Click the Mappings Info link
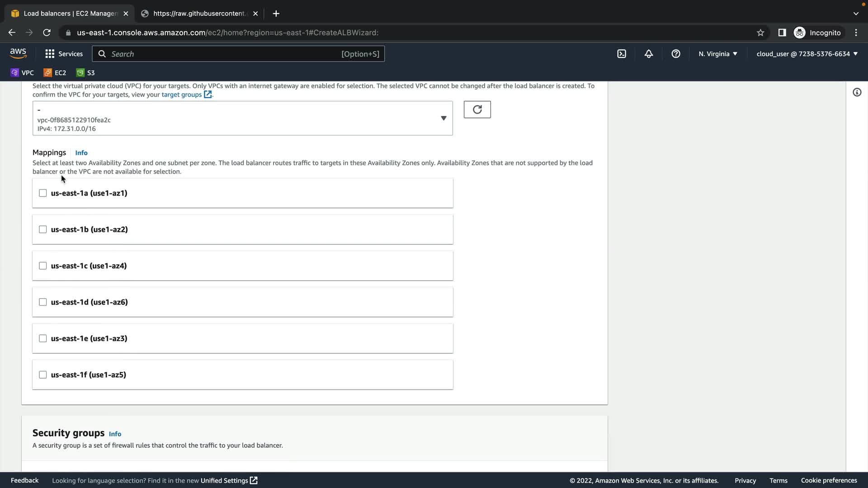Image resolution: width=868 pixels, height=488 pixels. (x=81, y=153)
